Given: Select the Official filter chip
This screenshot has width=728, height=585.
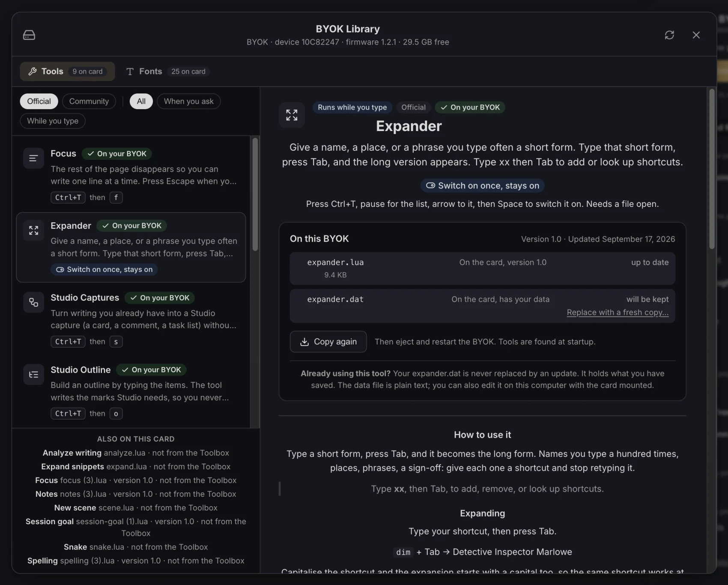Looking at the screenshot, I should (39, 101).
